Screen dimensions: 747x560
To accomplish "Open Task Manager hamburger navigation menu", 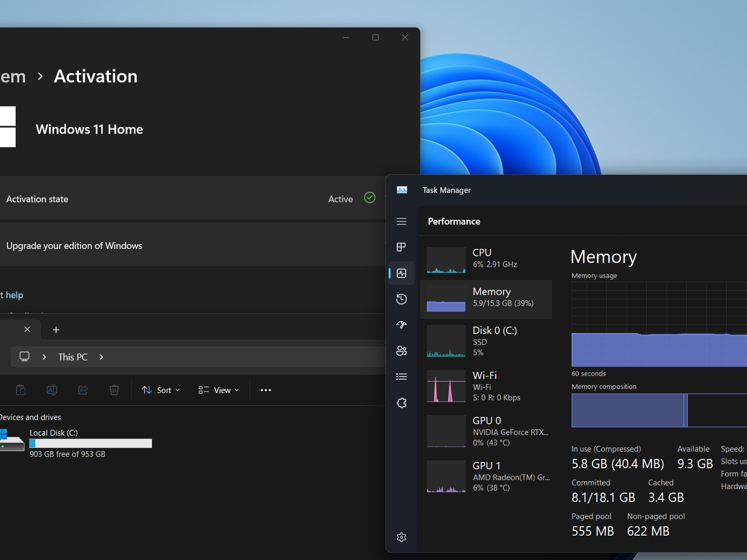I will click(x=401, y=221).
